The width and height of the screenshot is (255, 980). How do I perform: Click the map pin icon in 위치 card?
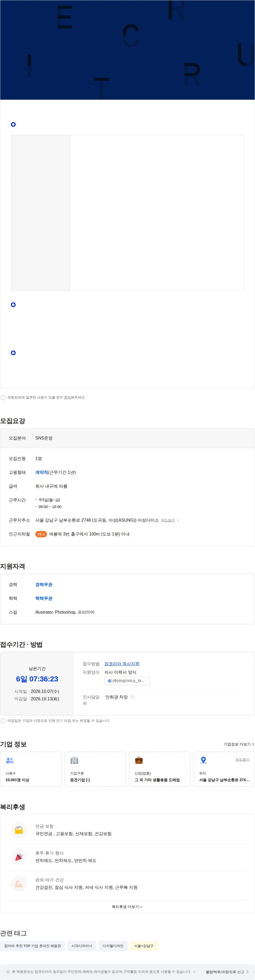point(203,760)
